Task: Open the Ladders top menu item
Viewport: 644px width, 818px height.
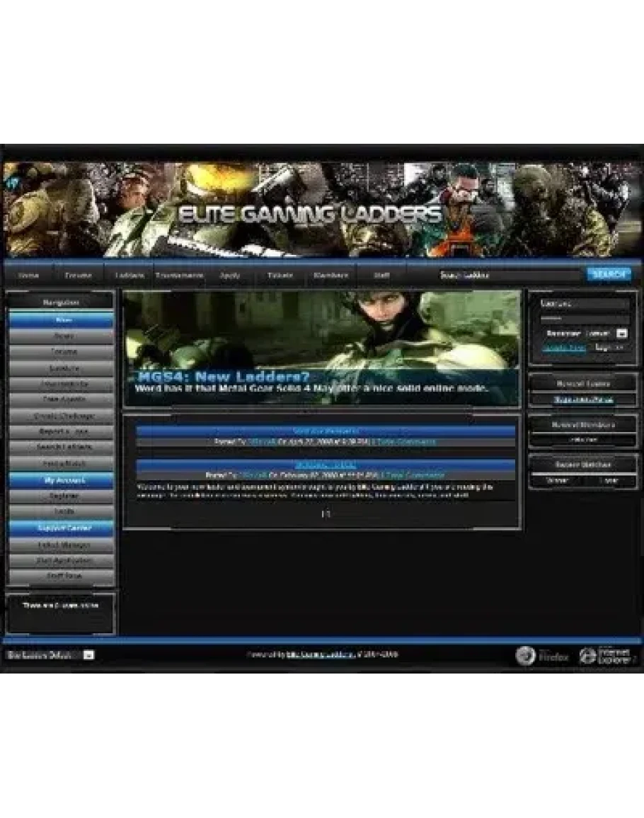Action: (x=130, y=275)
